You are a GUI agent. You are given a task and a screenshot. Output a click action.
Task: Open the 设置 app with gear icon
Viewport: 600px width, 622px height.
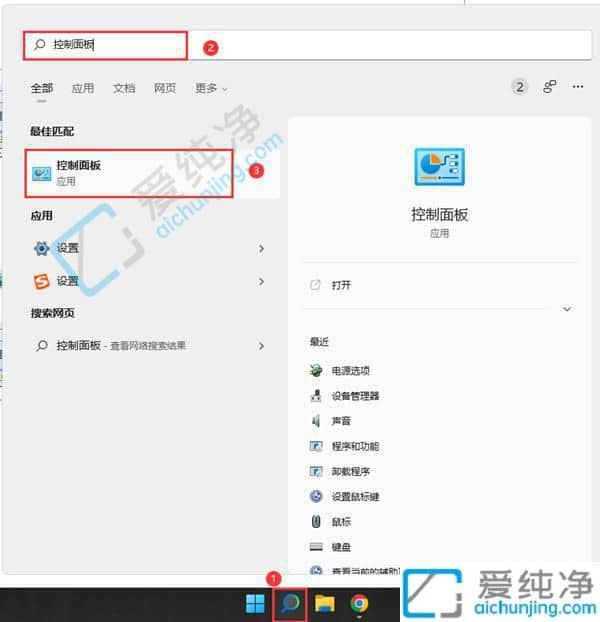tap(149, 248)
